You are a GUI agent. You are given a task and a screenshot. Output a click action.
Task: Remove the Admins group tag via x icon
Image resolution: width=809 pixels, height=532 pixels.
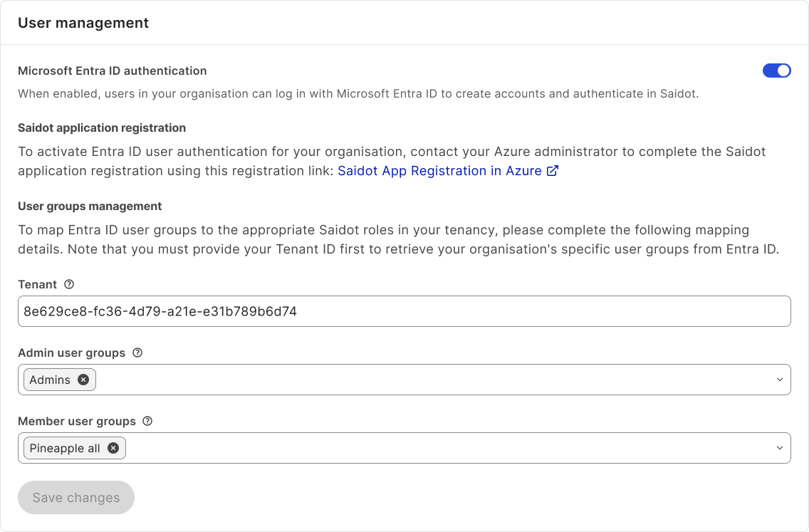83,380
